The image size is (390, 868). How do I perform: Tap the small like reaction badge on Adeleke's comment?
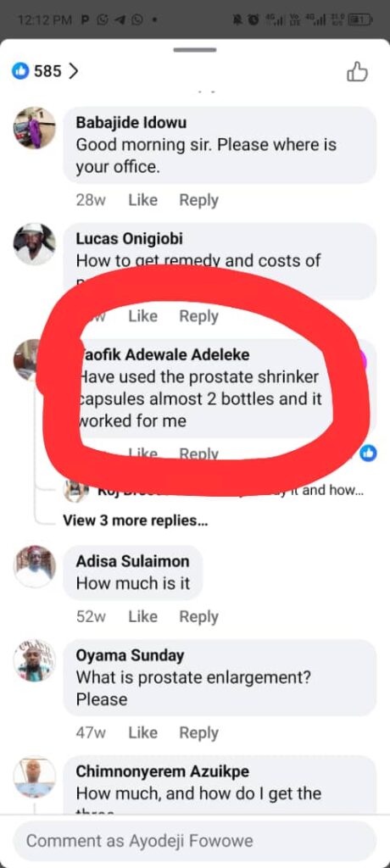pyautogui.click(x=369, y=453)
